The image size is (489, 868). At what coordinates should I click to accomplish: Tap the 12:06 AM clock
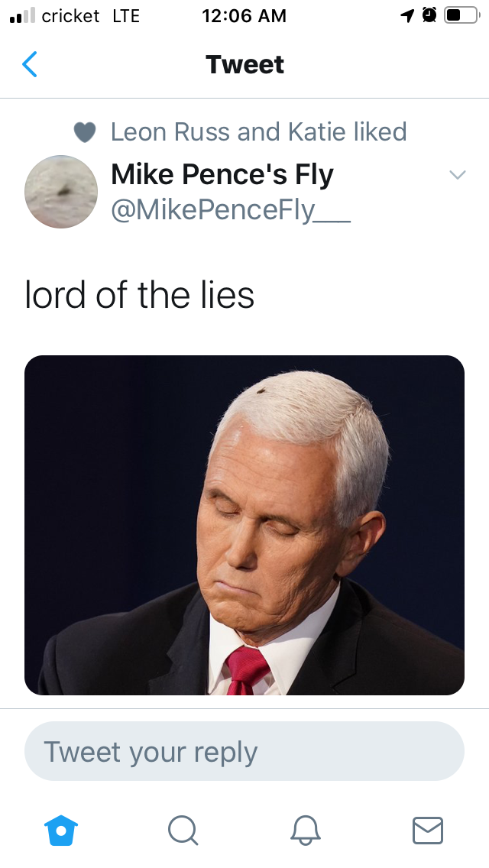coord(244,15)
